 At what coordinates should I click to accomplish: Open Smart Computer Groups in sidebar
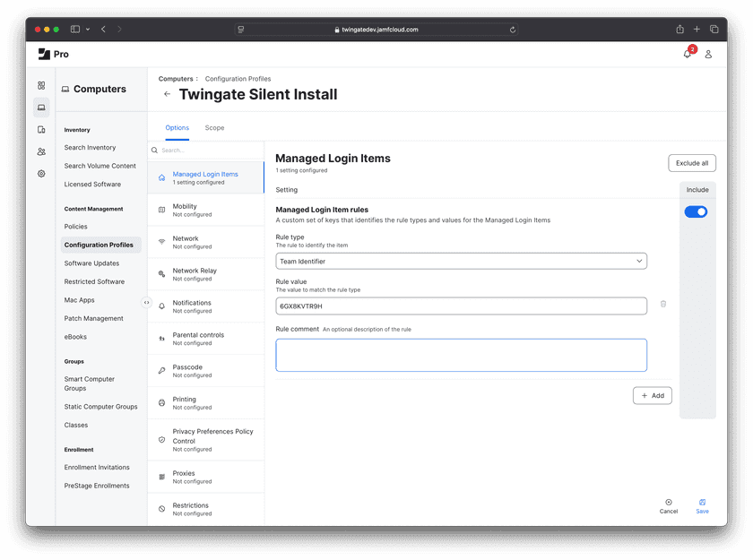tap(90, 383)
